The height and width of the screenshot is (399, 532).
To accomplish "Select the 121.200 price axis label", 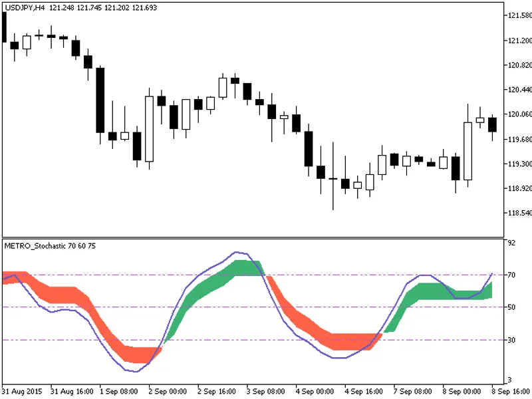I will (x=520, y=41).
